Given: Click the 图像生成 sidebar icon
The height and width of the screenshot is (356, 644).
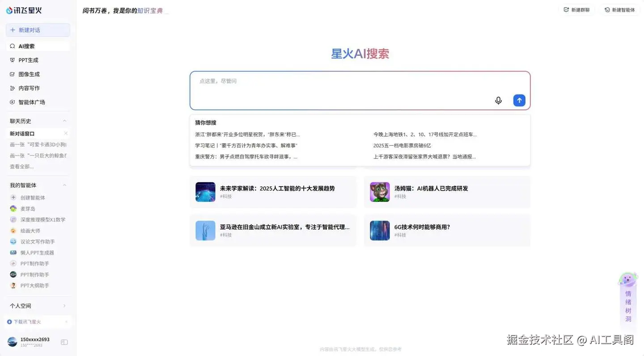Looking at the screenshot, I should click(x=13, y=74).
